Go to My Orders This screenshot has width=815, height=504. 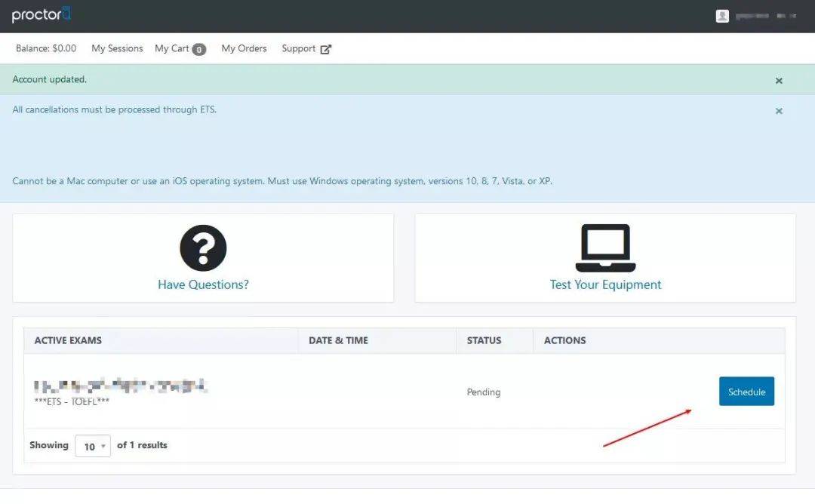tap(244, 48)
